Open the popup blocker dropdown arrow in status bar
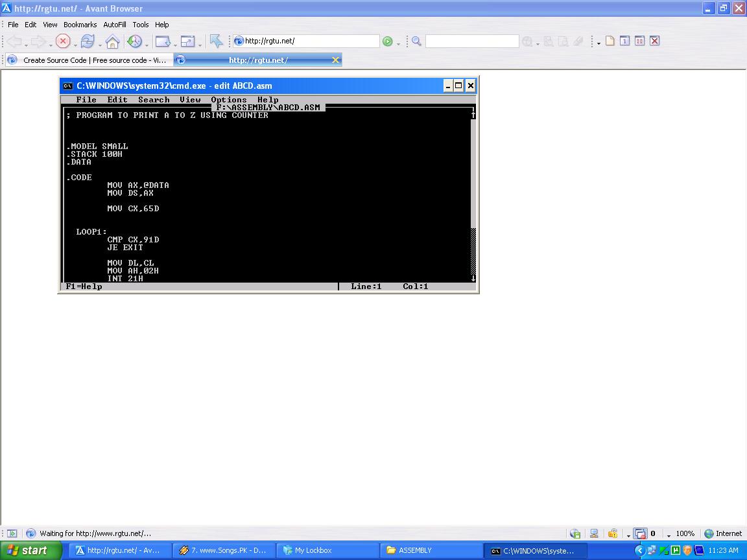Image resolution: width=747 pixels, height=560 pixels. click(x=628, y=535)
